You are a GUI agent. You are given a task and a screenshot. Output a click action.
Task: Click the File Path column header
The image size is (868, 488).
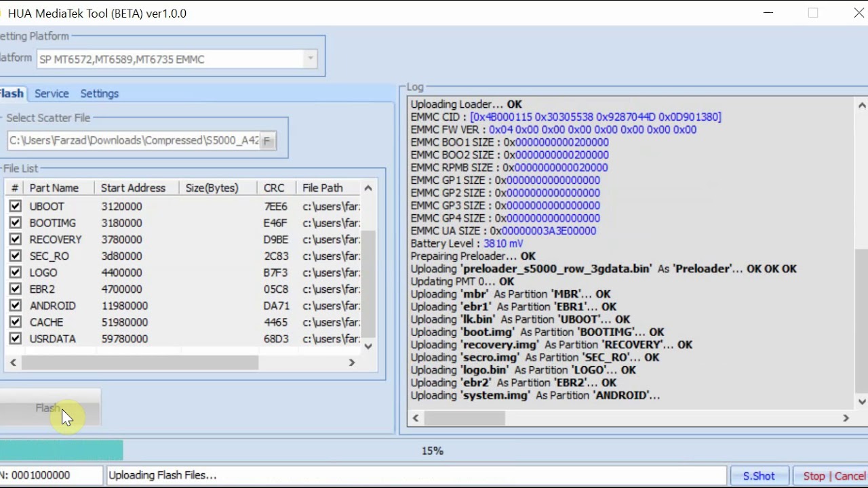point(328,188)
